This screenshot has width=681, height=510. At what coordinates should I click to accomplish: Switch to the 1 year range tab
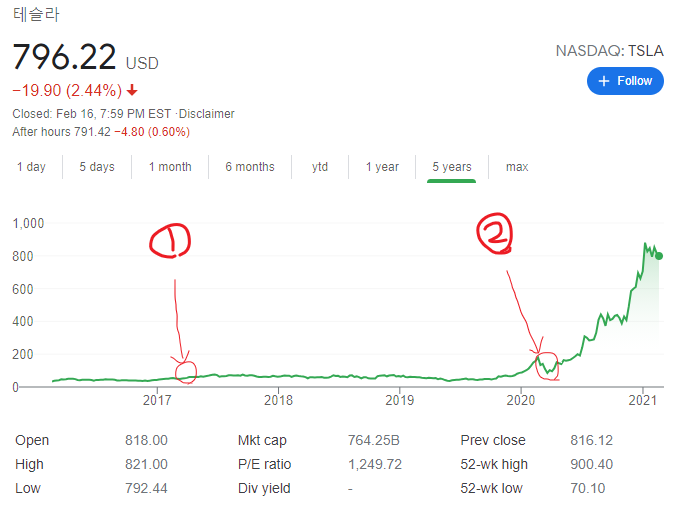(382, 167)
